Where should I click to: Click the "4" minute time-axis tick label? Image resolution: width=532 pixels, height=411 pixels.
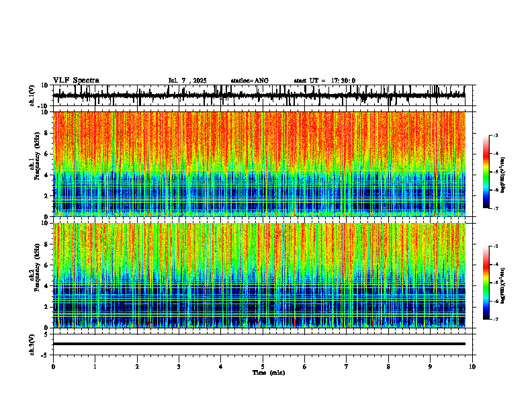point(221,367)
